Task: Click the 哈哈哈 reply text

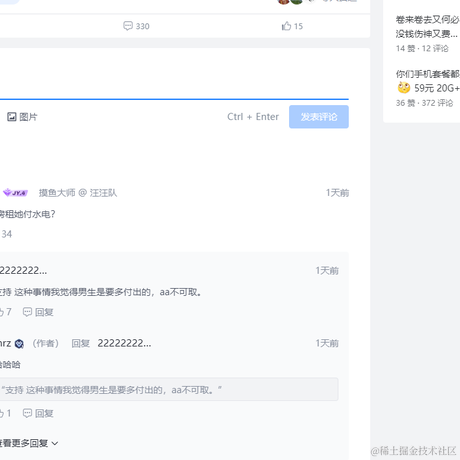Action: [10, 365]
